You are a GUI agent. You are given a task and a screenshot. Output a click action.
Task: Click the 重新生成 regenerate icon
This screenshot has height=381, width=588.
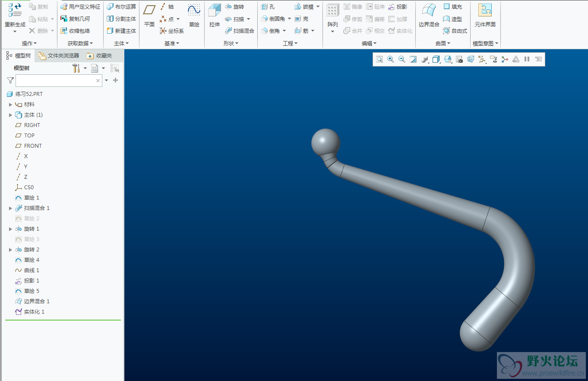tap(15, 10)
